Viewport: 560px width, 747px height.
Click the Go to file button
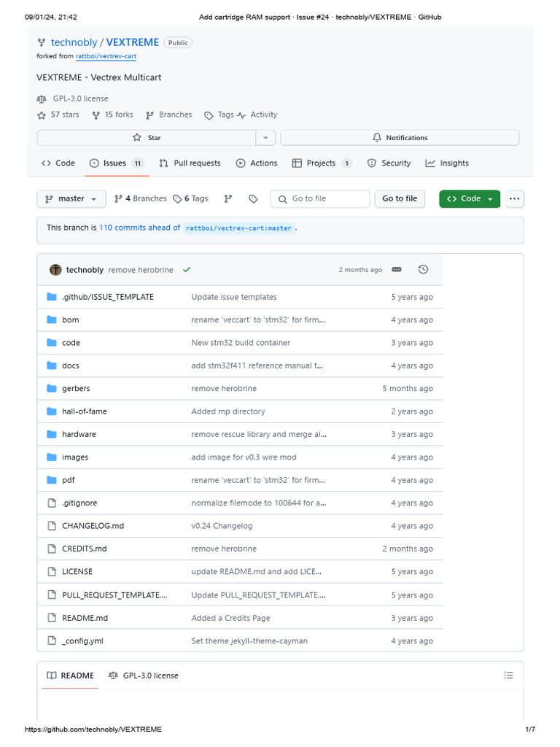tap(400, 198)
